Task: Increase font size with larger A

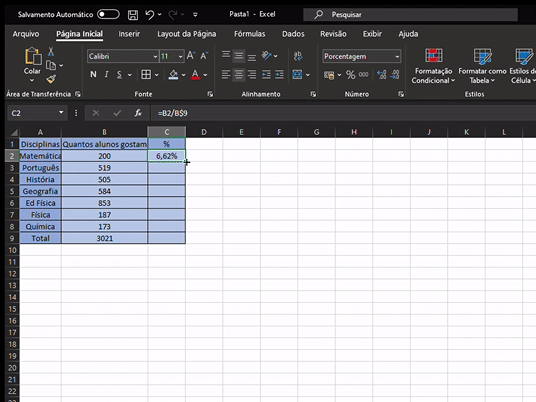Action: [x=191, y=56]
